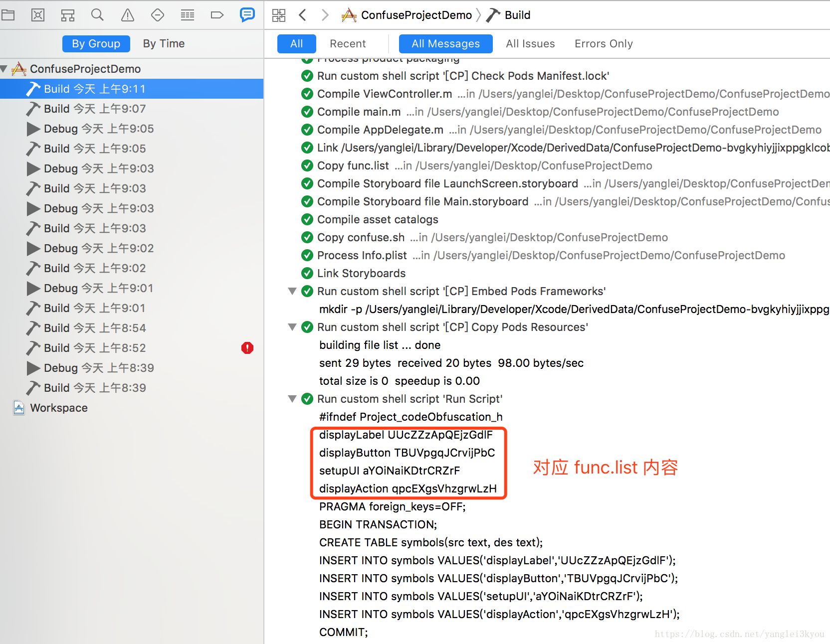Viewport: 830px width, 644px height.
Task: Select Build 今天 上午9:05 report
Action: pyautogui.click(x=132, y=149)
